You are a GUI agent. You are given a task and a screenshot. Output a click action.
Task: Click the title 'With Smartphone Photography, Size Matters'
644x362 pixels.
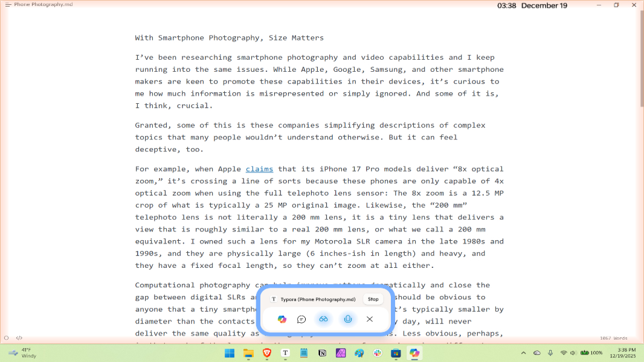tap(229, 38)
